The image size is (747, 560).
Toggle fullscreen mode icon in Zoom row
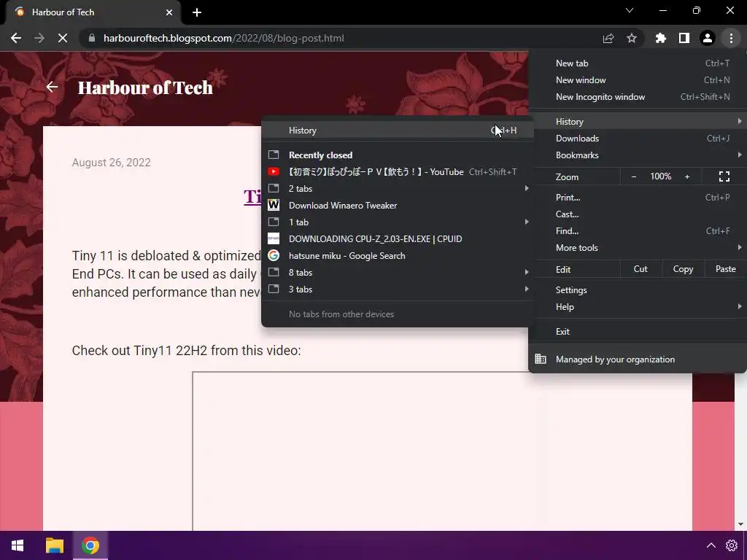(x=724, y=176)
